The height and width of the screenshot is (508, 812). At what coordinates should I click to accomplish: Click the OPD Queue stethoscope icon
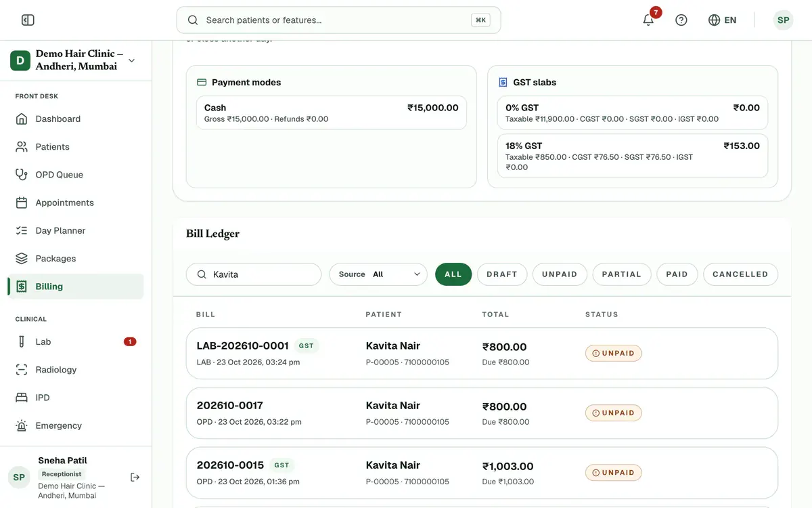[x=22, y=175]
